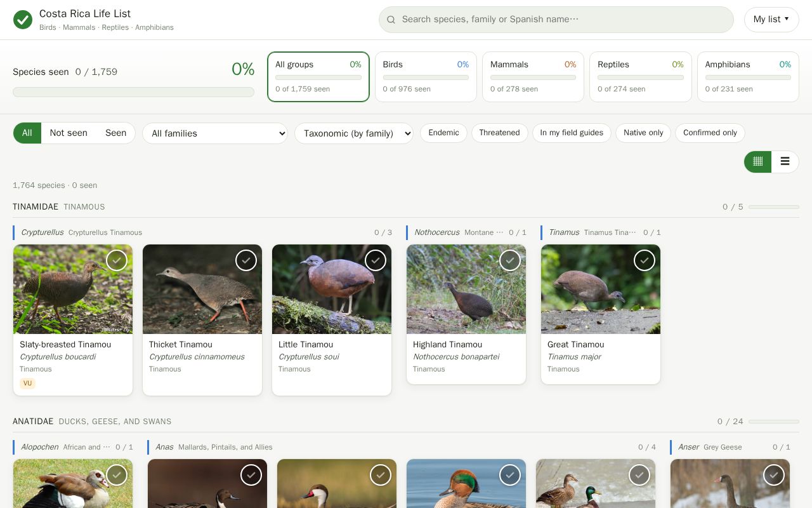Switch to list view icon
Viewport: 812px width, 508px height.
[785, 161]
